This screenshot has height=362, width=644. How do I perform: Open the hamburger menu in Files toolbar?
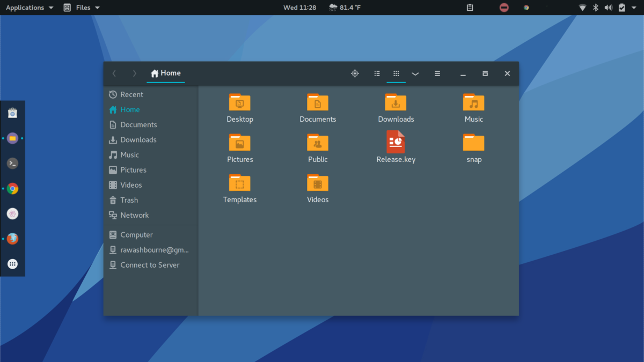pos(437,73)
